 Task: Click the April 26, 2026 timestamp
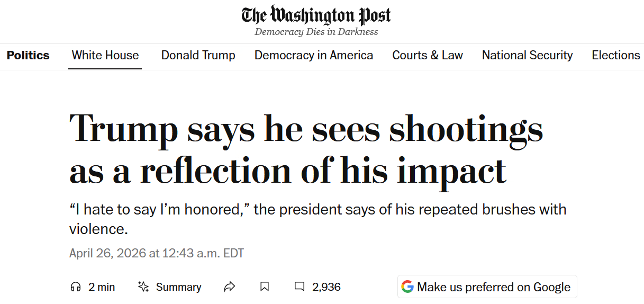[157, 253]
